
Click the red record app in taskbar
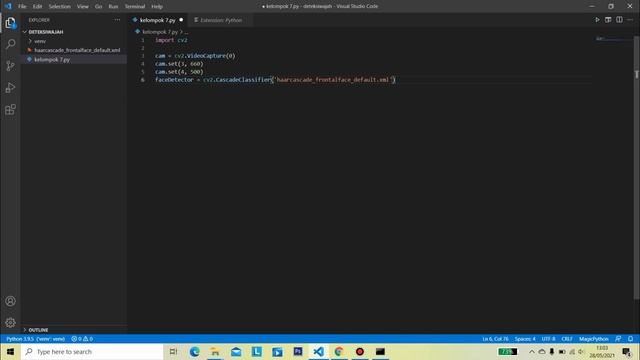coord(360,351)
